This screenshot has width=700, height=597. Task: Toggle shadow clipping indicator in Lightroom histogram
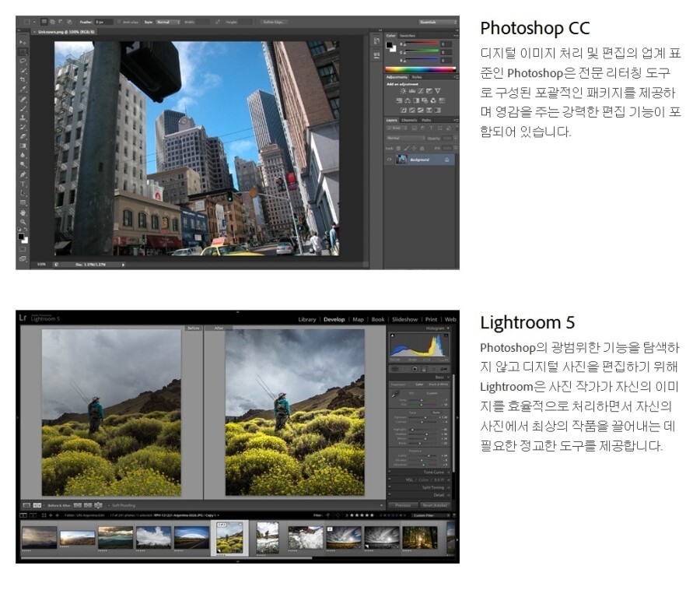point(393,335)
